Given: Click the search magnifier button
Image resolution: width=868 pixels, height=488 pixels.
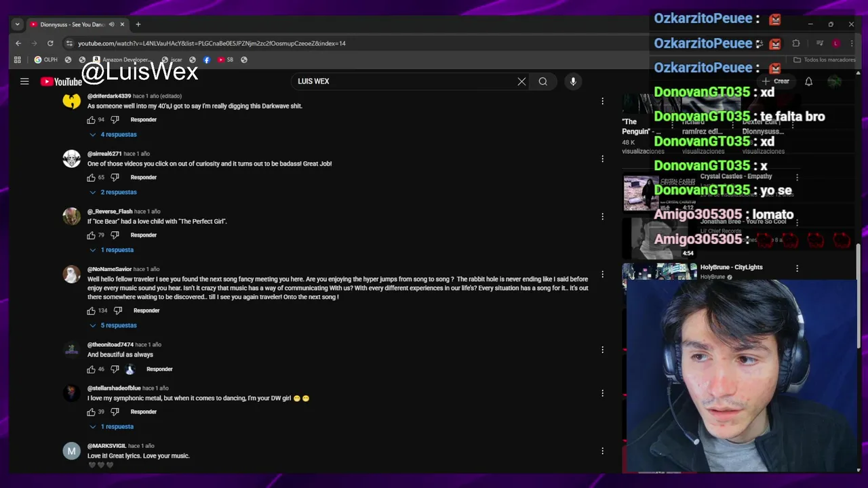Looking at the screenshot, I should 543,81.
